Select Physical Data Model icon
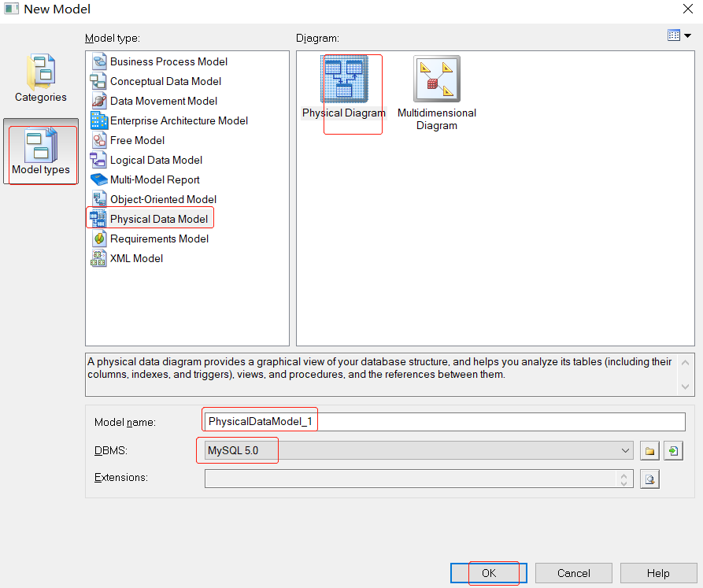The height and width of the screenshot is (588, 703). [x=98, y=219]
